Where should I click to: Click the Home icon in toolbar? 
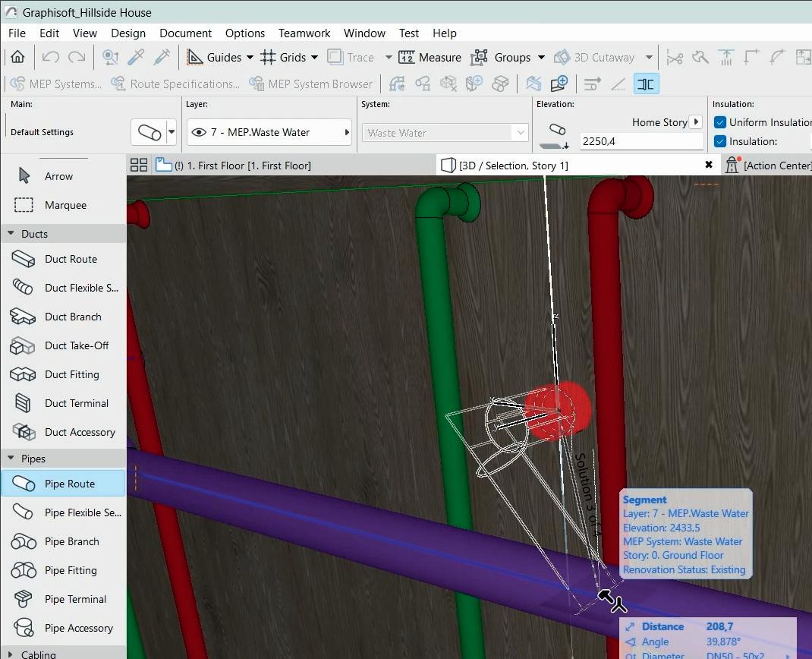point(17,57)
